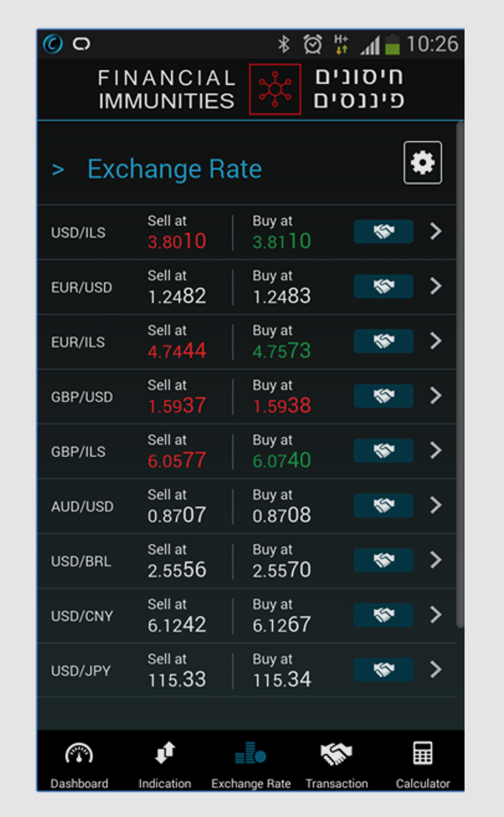Select the Exchange Rate bottom tab
Viewport: 504px width, 817px height.
point(251,765)
